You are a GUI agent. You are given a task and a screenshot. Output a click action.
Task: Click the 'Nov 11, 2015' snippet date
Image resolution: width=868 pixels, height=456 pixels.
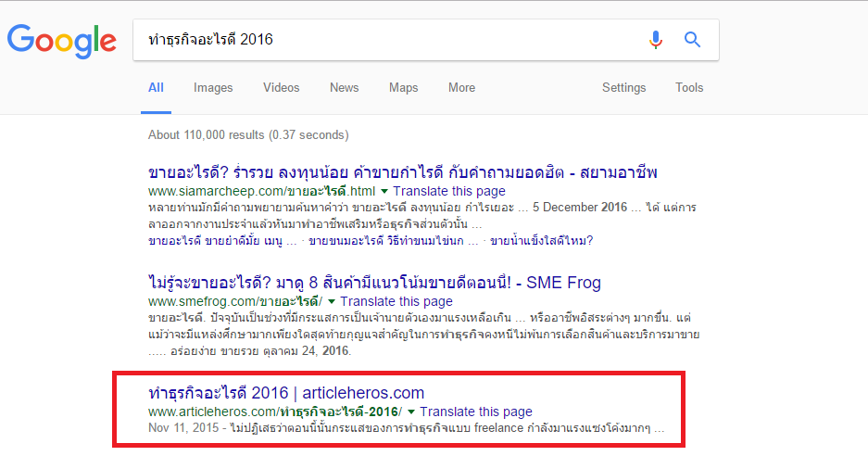point(183,428)
